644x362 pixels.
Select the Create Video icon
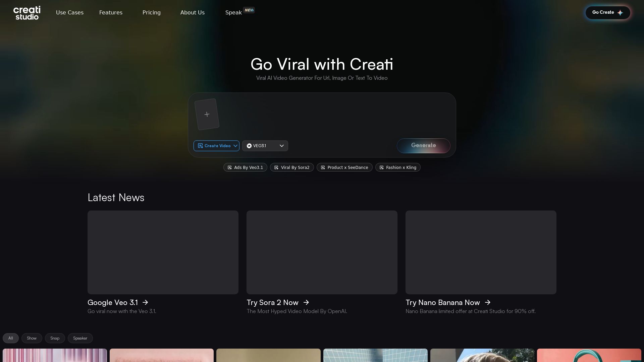tap(200, 146)
